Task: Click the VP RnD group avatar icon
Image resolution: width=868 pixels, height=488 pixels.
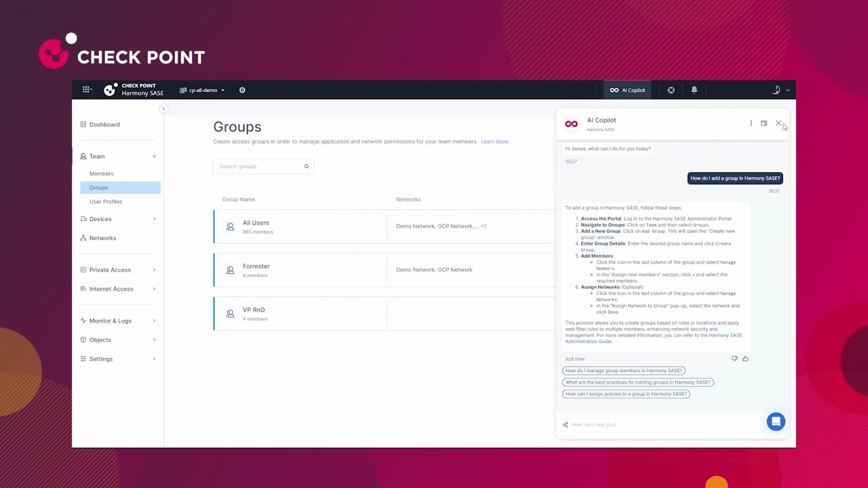Action: (x=230, y=313)
